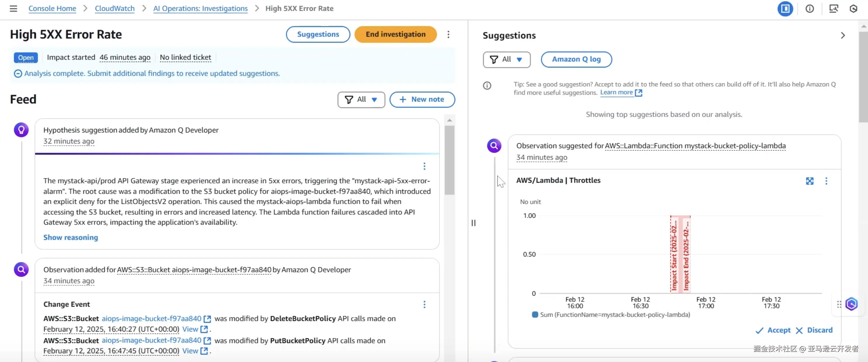868x362 pixels.
Task: Open the Throttles widget three-dot menu
Action: click(x=826, y=181)
